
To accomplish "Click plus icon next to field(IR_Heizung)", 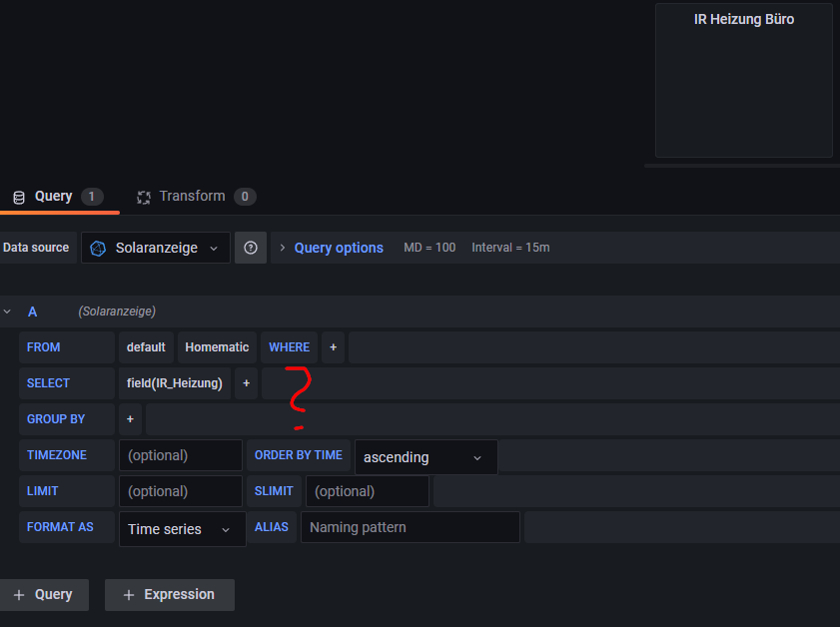I will click(x=246, y=383).
